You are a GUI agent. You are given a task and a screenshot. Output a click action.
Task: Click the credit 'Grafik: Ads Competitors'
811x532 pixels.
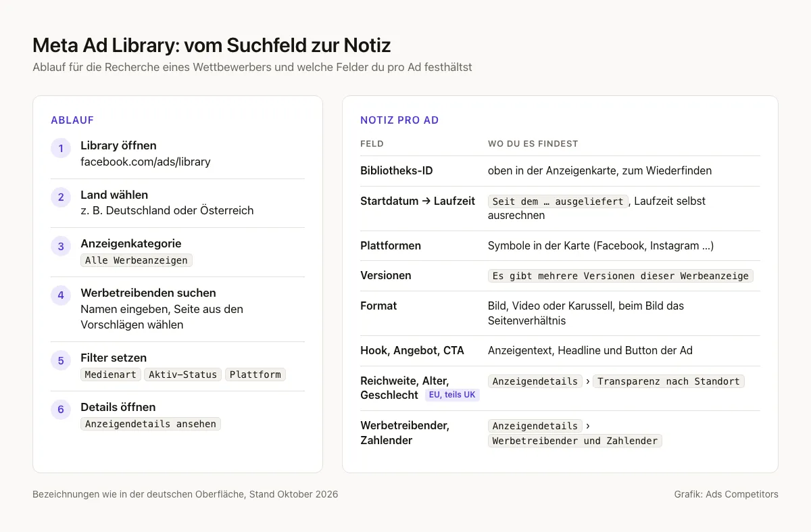(726, 494)
